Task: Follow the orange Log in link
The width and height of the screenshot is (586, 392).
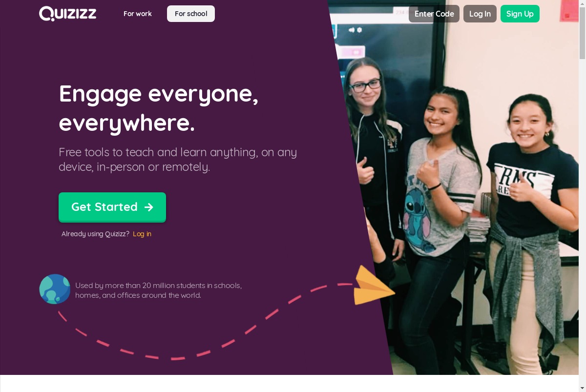Action: coord(142,234)
